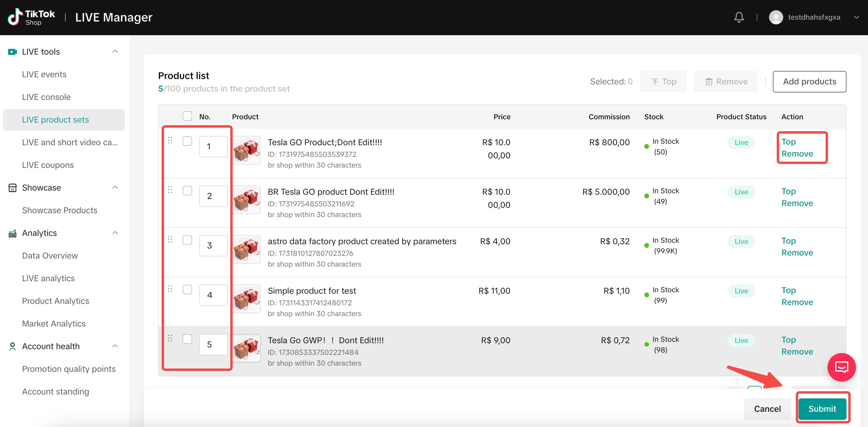Viewport: 868px width, 427px height.
Task: Check the box for product No. 4
Action: tap(187, 290)
